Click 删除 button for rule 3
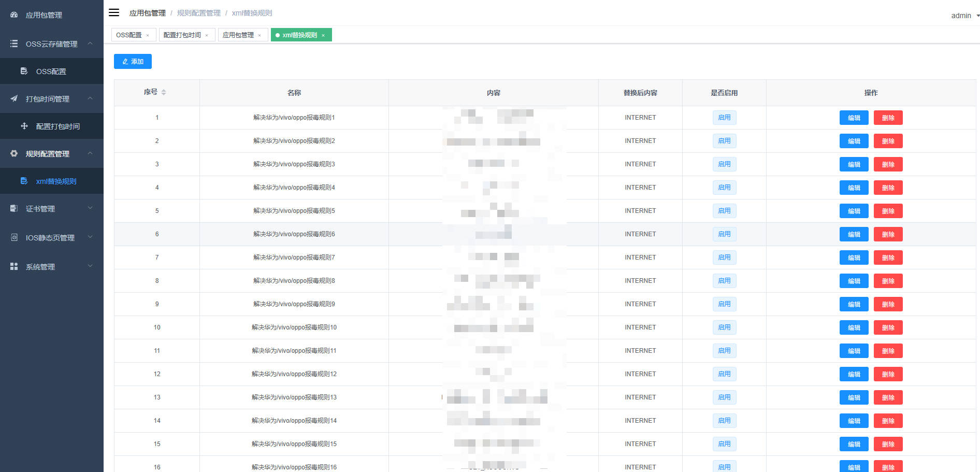 click(888, 164)
